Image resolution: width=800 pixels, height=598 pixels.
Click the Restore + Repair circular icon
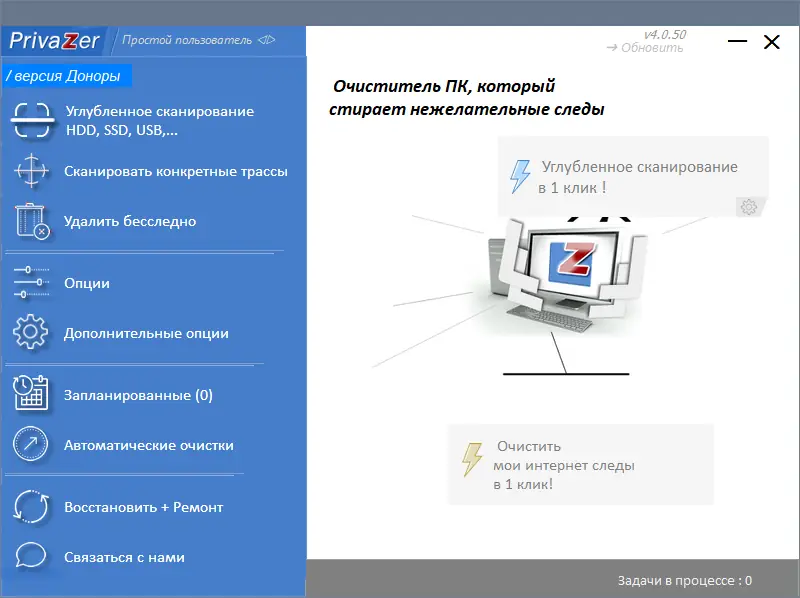30,507
